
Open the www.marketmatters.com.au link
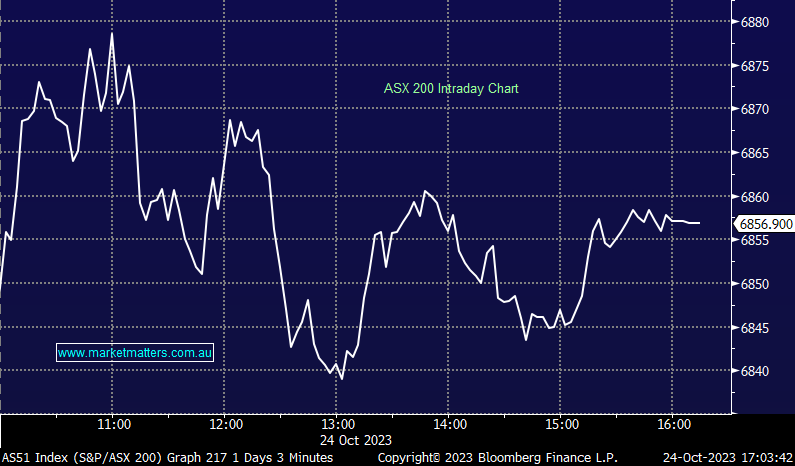pos(135,353)
